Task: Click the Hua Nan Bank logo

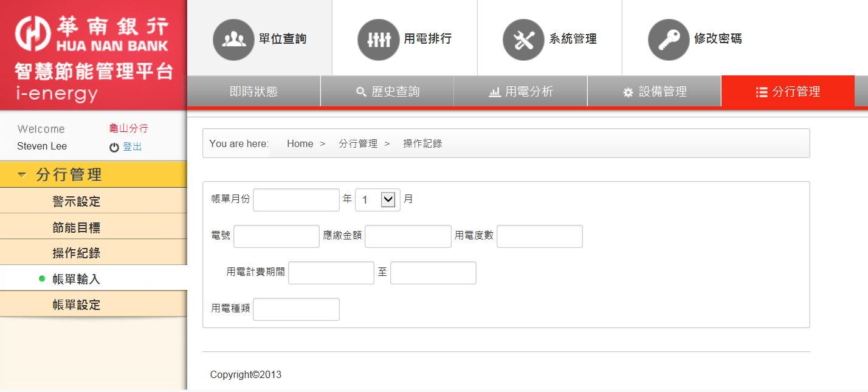Action: point(93,33)
